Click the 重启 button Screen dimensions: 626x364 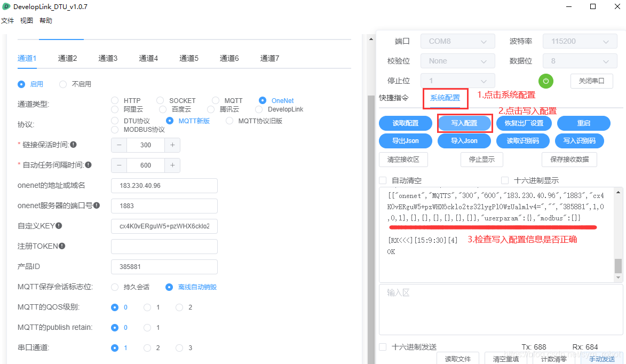[x=584, y=123]
